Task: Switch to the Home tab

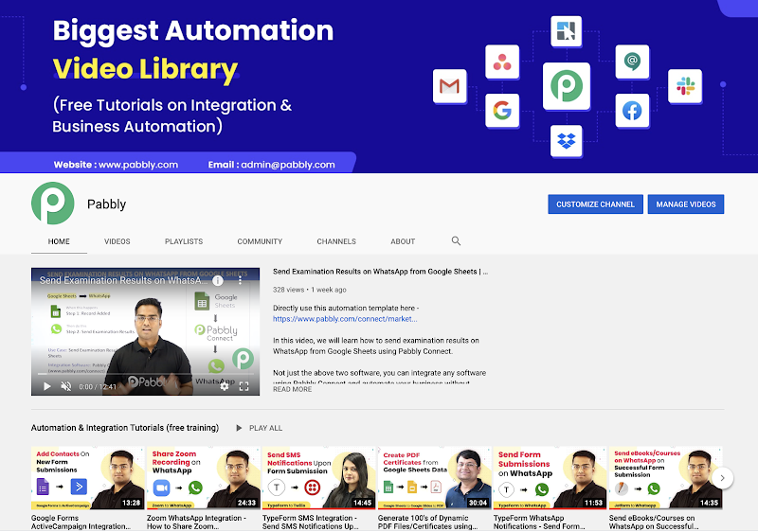Action: (59, 241)
